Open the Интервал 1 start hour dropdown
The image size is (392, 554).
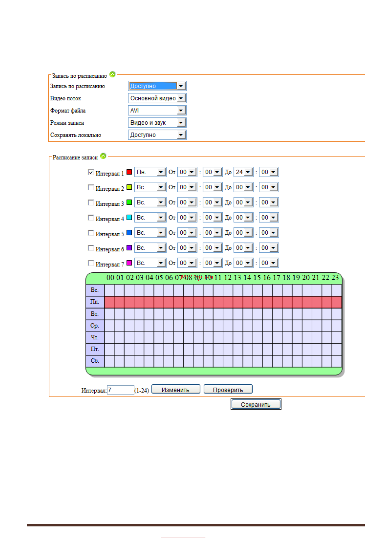(187, 172)
